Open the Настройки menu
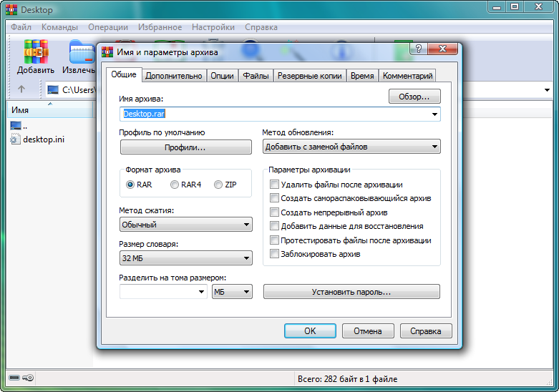The image size is (559, 392). click(213, 27)
